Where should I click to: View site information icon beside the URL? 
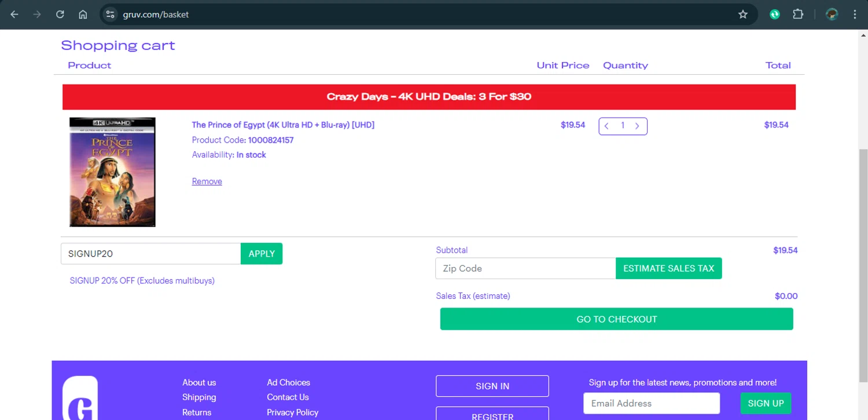pyautogui.click(x=111, y=14)
